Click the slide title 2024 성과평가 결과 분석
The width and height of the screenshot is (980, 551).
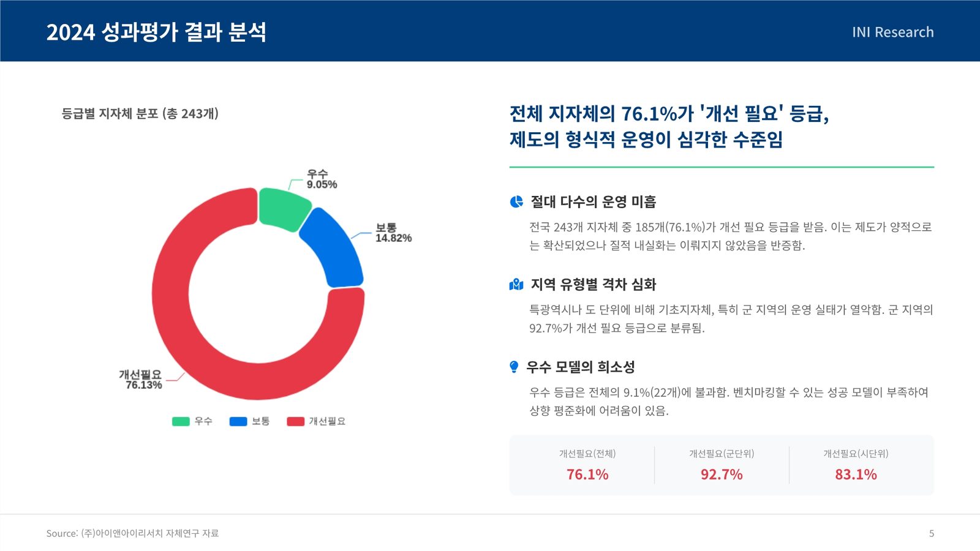[x=156, y=32]
